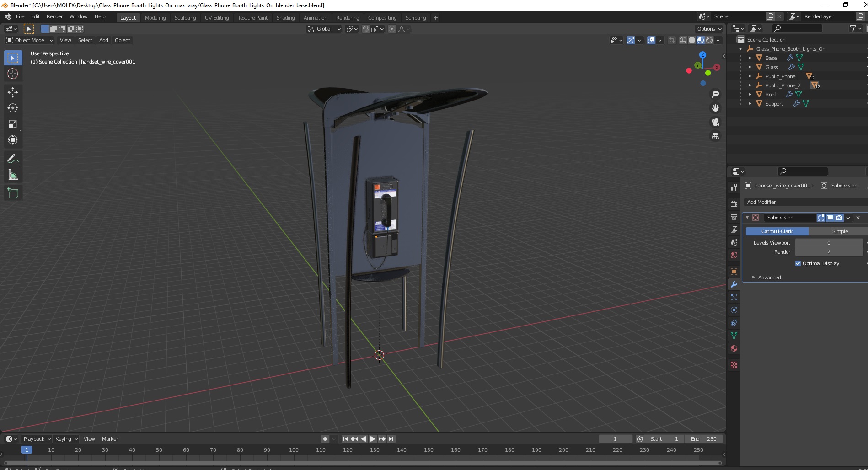Toggle snapping magnet icon
The image size is (868, 470).
[366, 29]
